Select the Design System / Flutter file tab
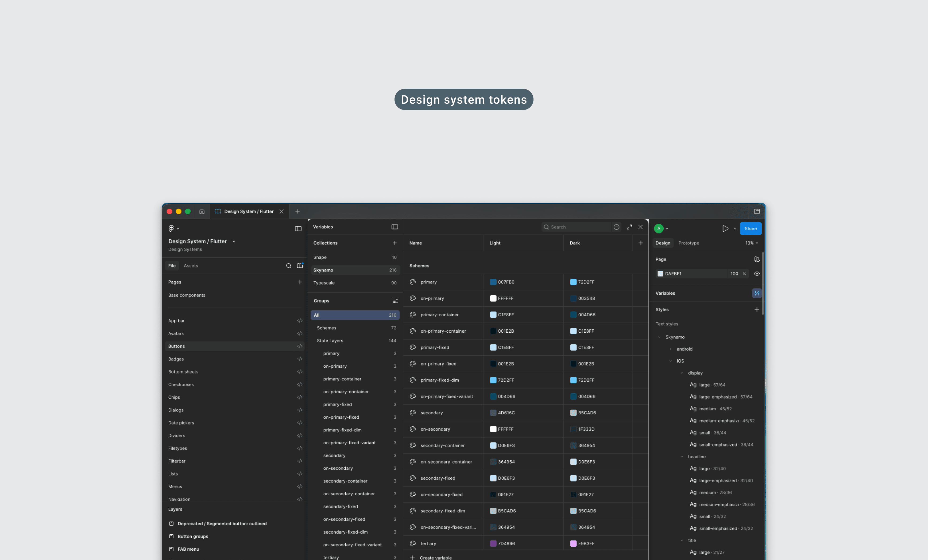The height and width of the screenshot is (560, 928). pos(249,211)
